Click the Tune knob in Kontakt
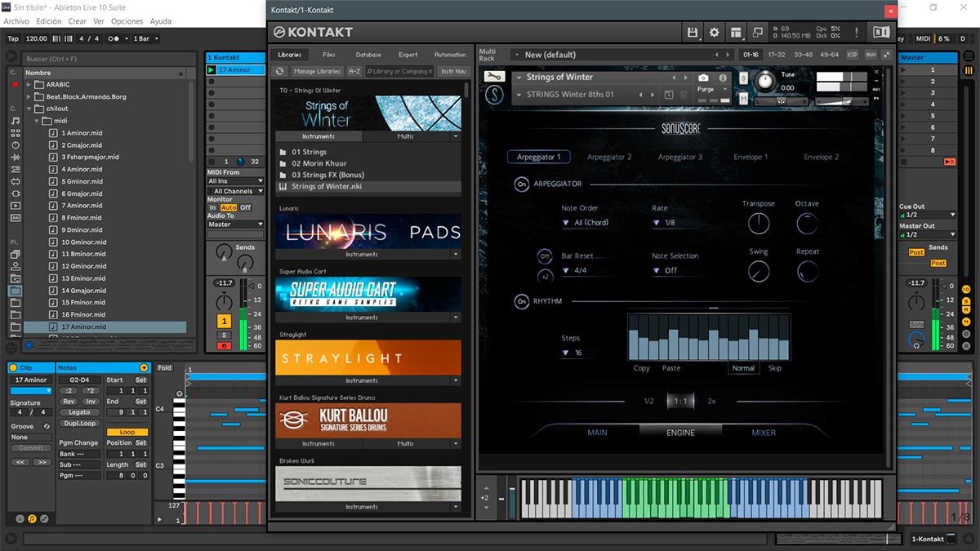Screen dimensions: 980x551 (x=765, y=82)
